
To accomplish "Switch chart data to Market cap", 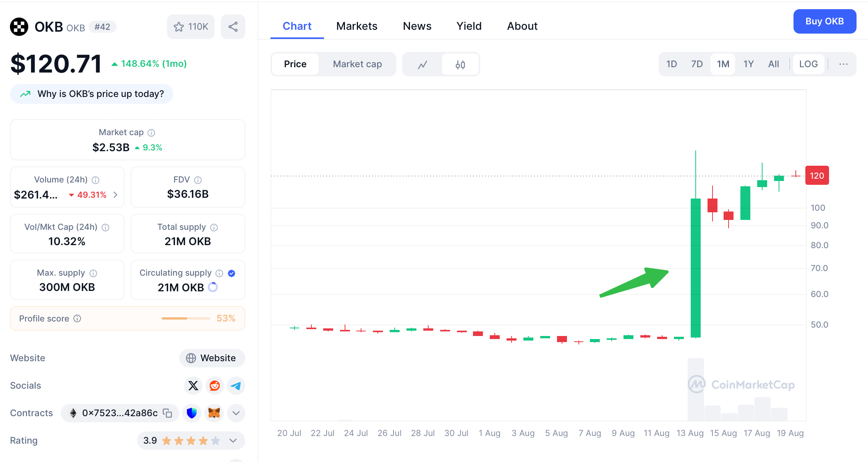I will click(357, 64).
